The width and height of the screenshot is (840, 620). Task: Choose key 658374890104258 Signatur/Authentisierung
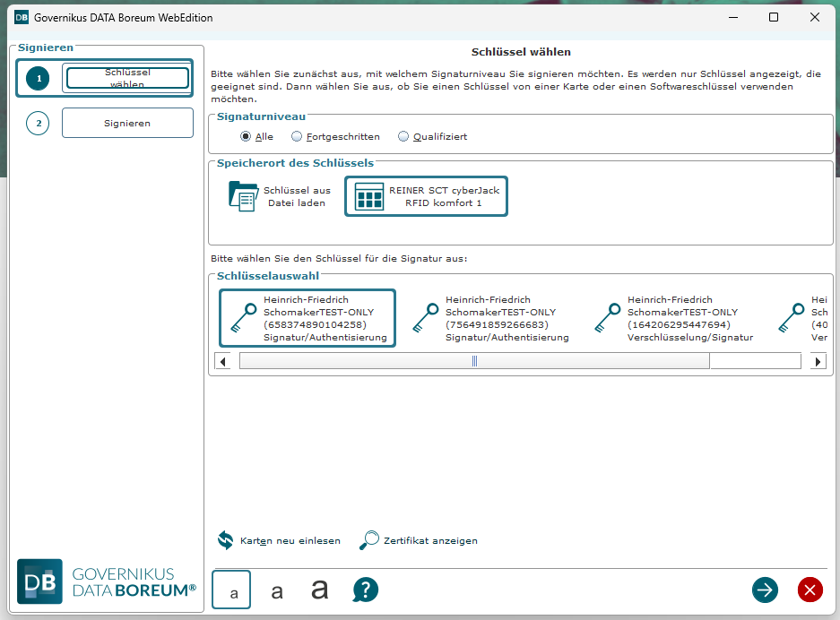(307, 318)
